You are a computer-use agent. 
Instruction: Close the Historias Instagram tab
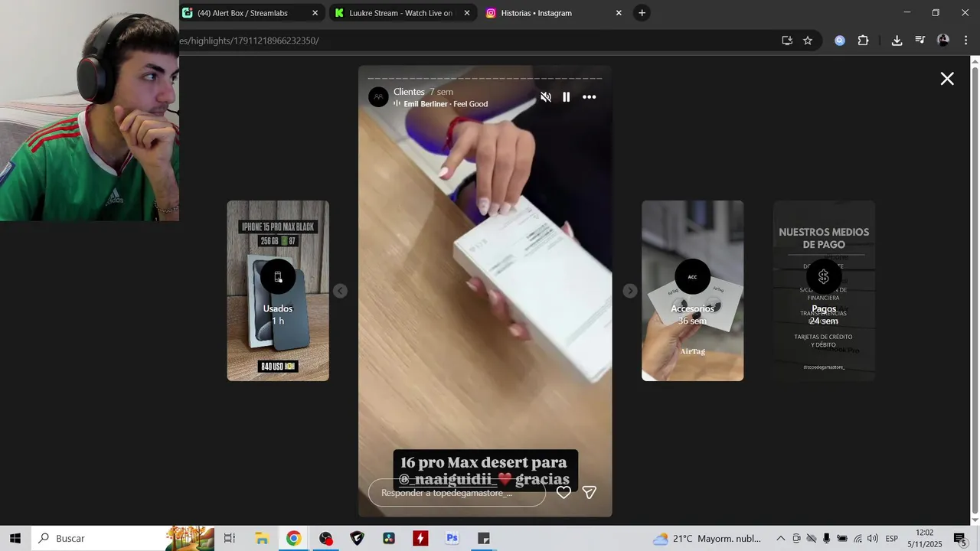click(x=619, y=13)
